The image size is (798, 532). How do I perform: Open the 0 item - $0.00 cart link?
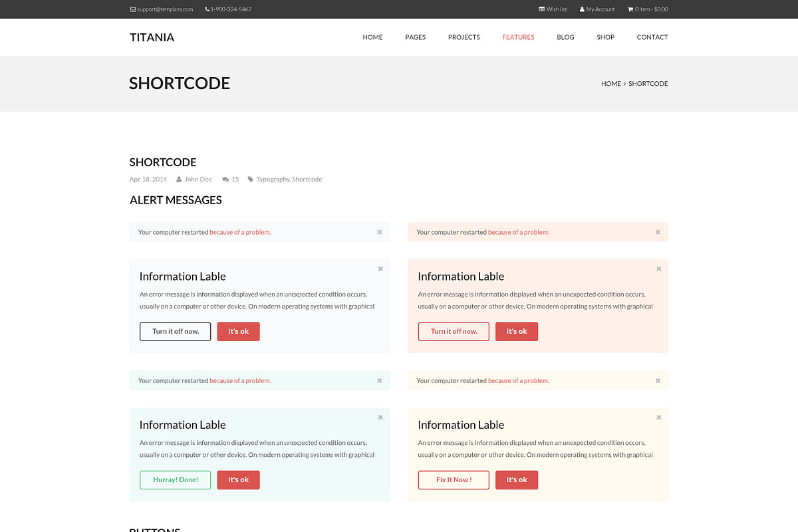(x=652, y=9)
